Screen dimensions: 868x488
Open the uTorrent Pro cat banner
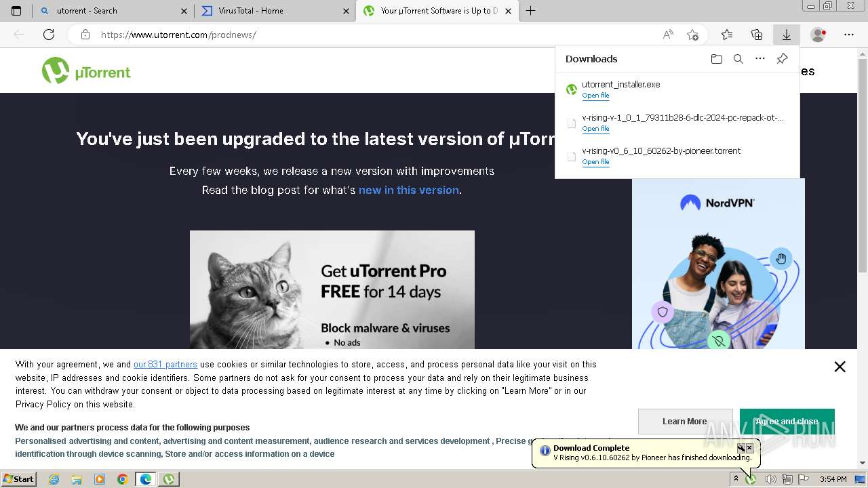(332, 289)
